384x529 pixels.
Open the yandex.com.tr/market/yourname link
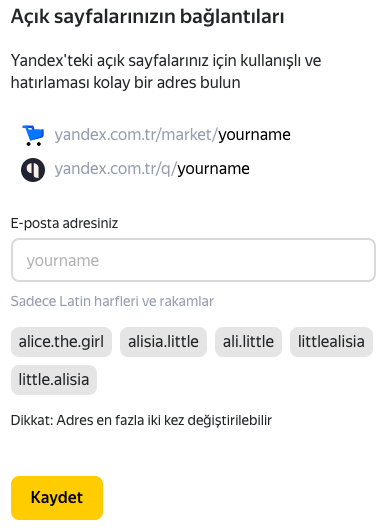(172, 135)
